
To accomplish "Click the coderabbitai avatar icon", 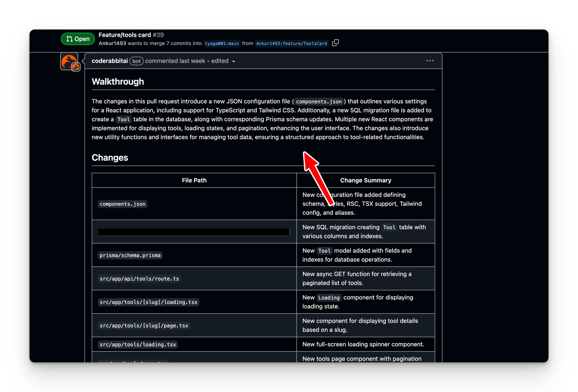I will pyautogui.click(x=69, y=62).
